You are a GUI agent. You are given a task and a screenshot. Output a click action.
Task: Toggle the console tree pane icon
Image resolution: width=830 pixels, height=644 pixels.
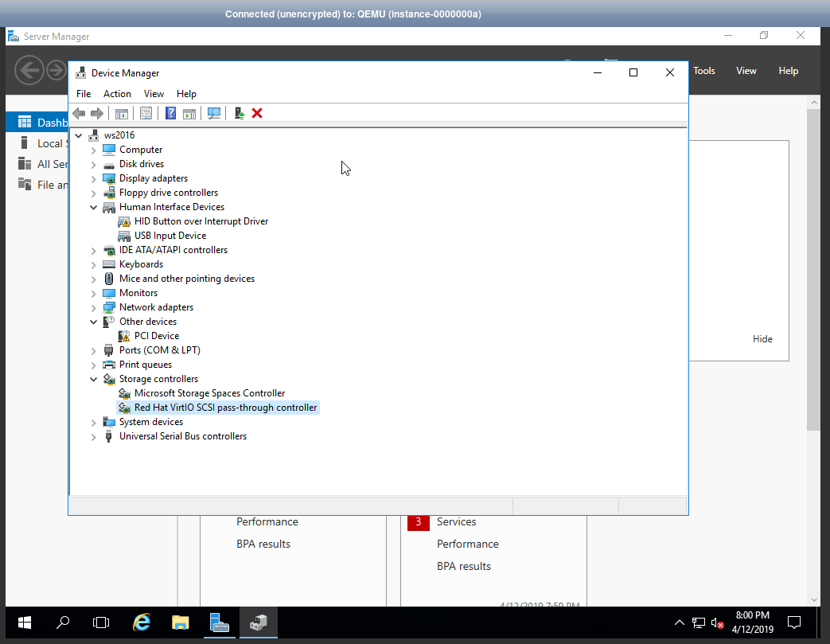tap(121, 113)
